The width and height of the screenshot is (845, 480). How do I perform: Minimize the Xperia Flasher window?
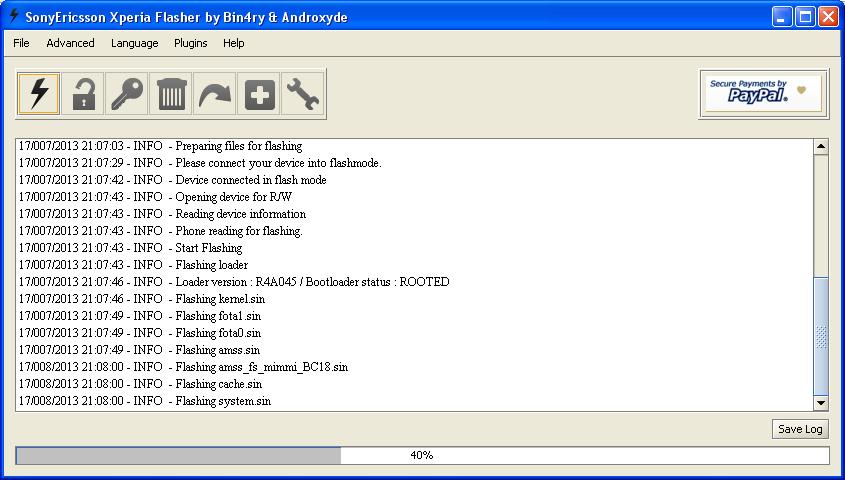[x=781, y=17]
